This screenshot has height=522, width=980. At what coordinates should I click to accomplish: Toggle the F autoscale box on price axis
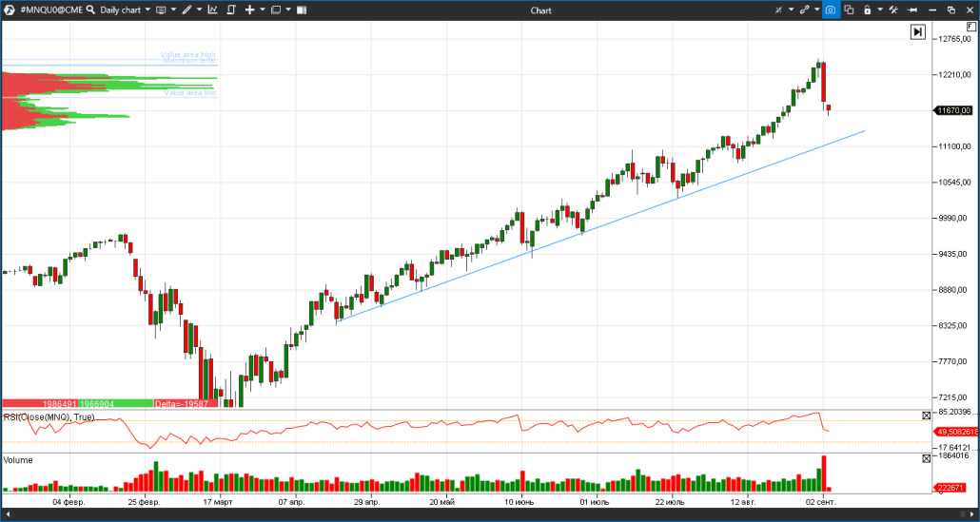(x=970, y=28)
